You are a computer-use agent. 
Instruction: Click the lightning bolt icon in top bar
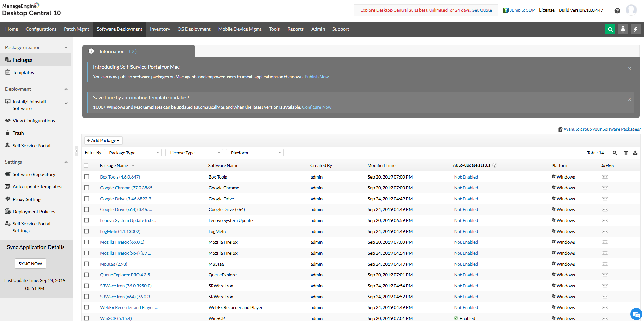(636, 29)
